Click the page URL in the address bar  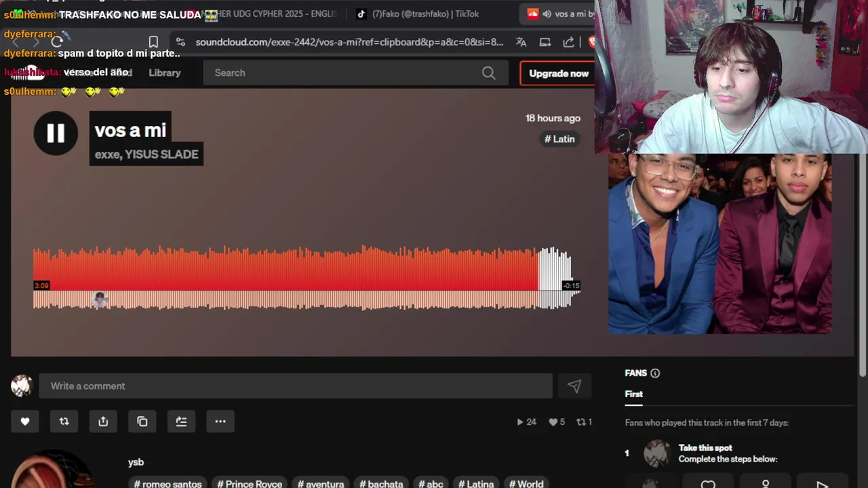pyautogui.click(x=349, y=42)
